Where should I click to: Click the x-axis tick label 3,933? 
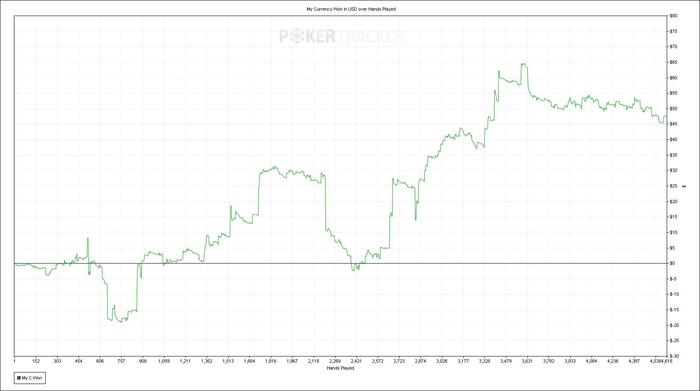coord(570,361)
